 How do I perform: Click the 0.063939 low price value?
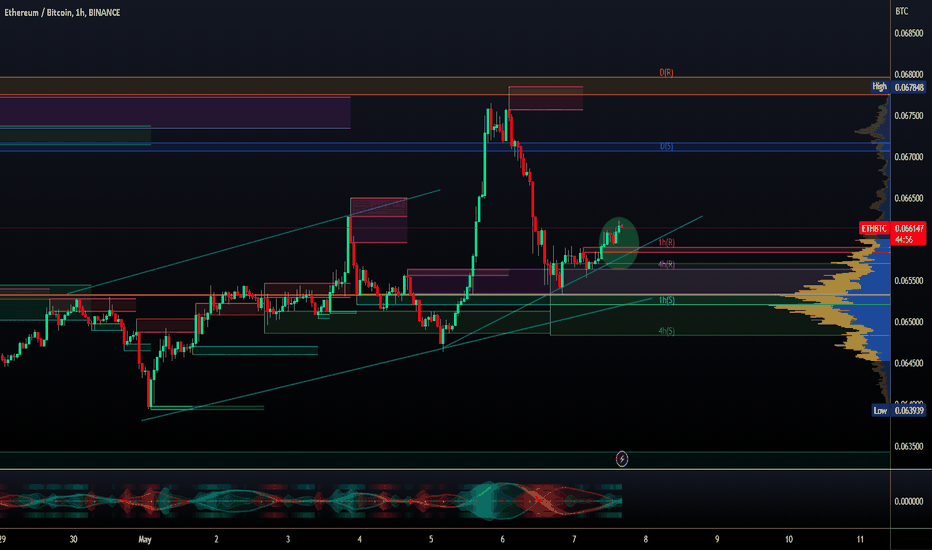coord(909,410)
